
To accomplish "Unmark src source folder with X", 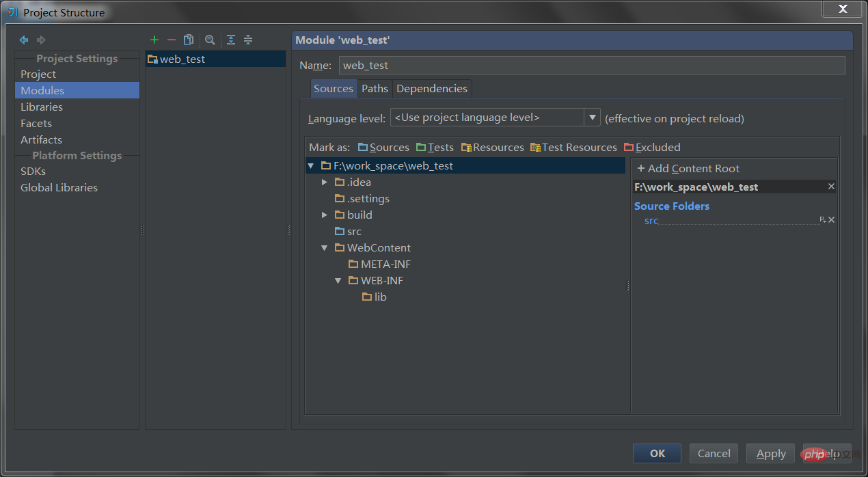I will pyautogui.click(x=832, y=220).
